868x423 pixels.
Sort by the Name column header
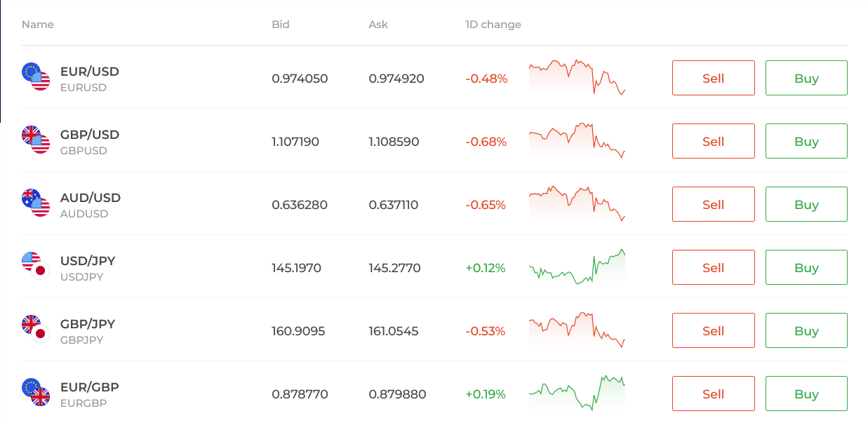pos(38,25)
